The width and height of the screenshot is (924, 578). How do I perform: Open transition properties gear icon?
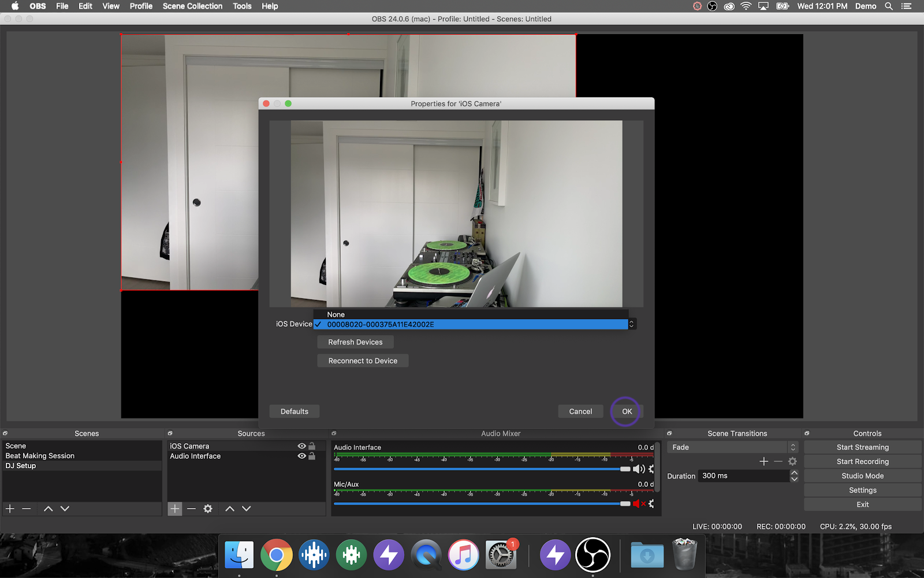(792, 461)
